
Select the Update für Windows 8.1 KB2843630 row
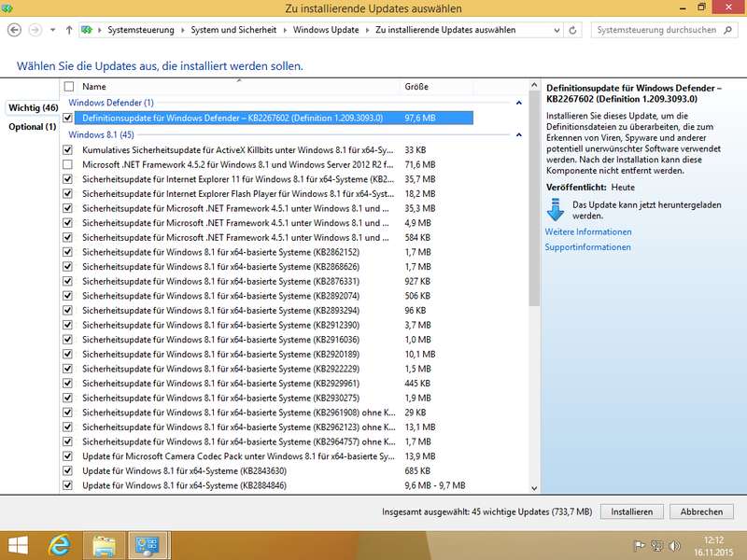click(x=274, y=471)
